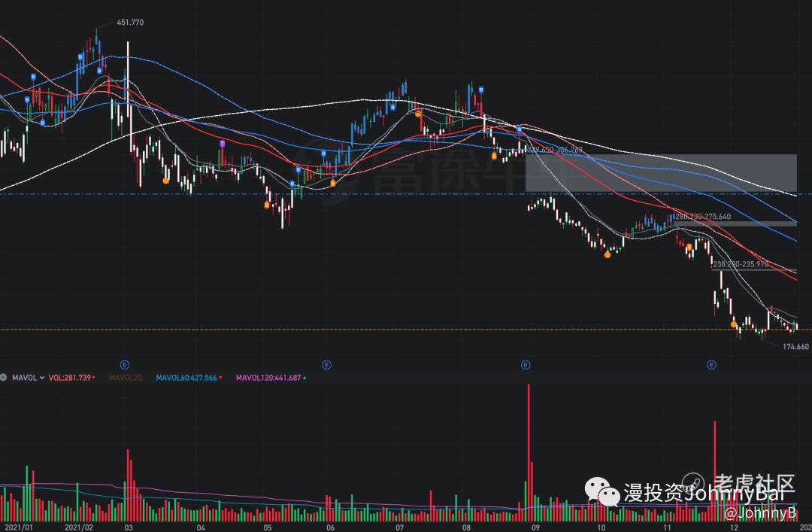Open the earnings E marker before the 12 label
This screenshot has width=812, height=532.
(711, 365)
